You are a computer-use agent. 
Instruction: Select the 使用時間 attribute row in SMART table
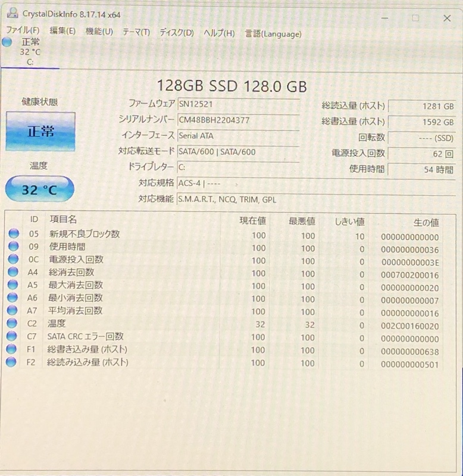(224, 248)
